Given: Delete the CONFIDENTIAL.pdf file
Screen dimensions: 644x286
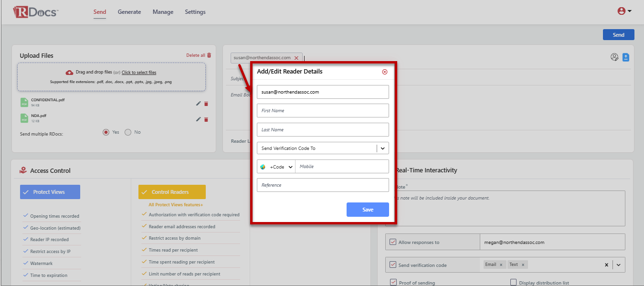Looking at the screenshot, I should tap(206, 104).
